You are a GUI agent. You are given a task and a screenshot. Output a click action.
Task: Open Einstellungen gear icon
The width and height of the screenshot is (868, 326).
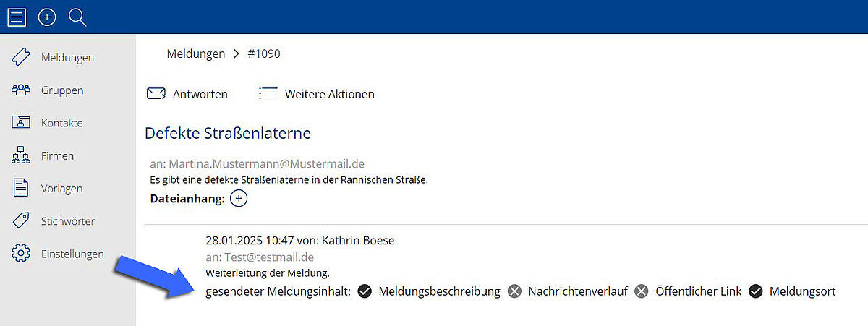click(21, 254)
